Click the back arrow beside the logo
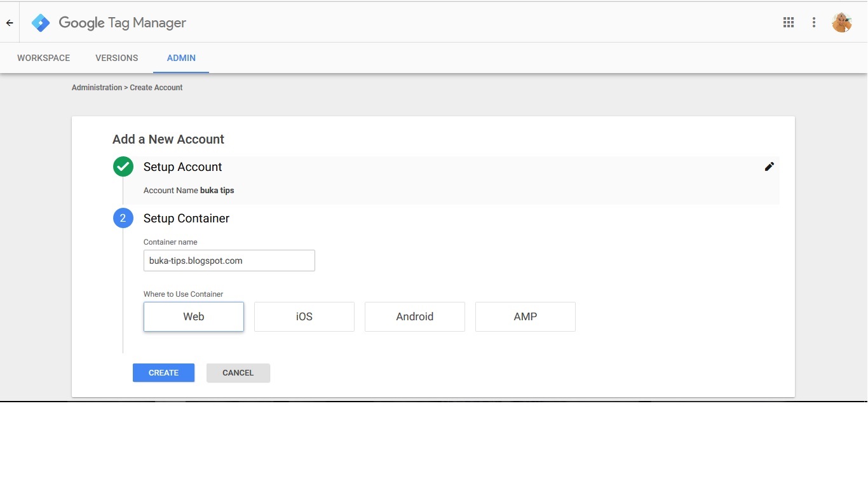 (x=9, y=22)
